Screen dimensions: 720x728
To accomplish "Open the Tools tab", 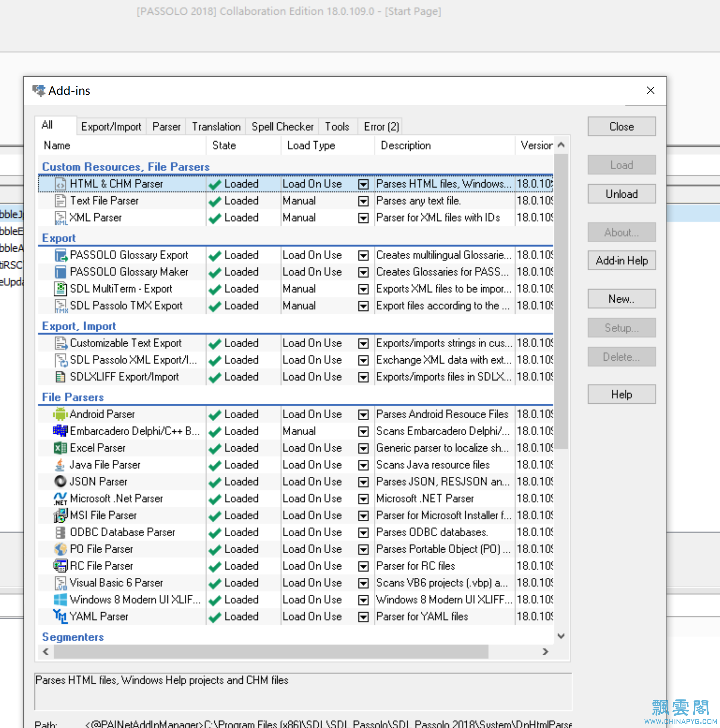I will tap(337, 127).
